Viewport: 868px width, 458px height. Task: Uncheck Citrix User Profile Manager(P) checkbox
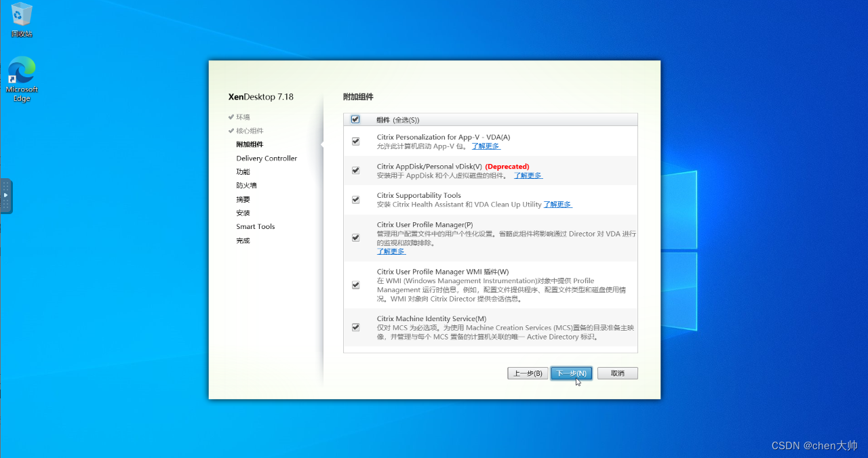point(355,237)
